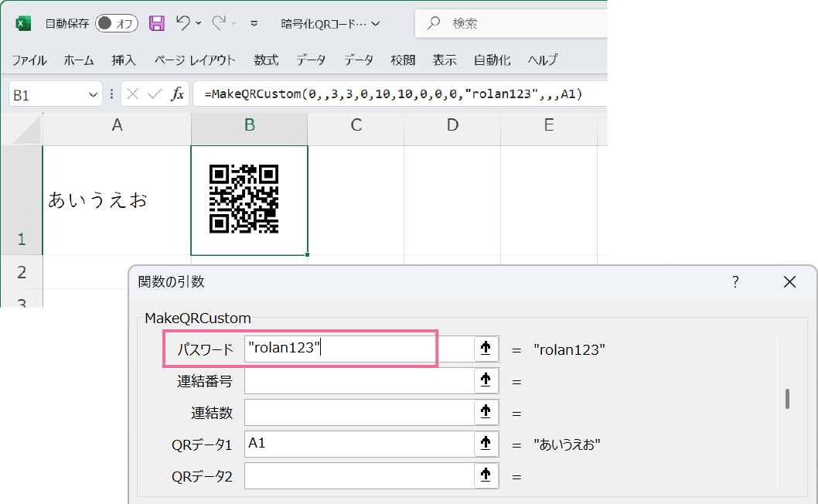Viewport: 818px width, 504px height.
Task: Click the QR code image in B1
Action: [x=244, y=199]
